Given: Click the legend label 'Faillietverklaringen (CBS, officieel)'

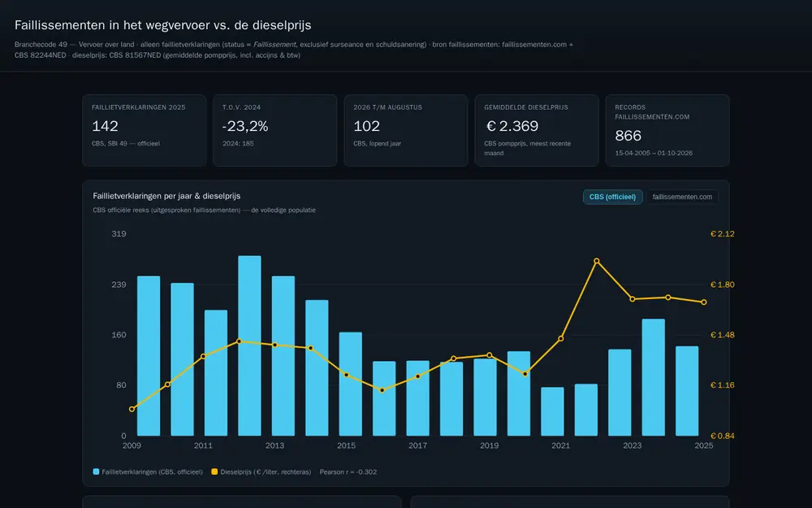Looking at the screenshot, I should coord(153,471).
